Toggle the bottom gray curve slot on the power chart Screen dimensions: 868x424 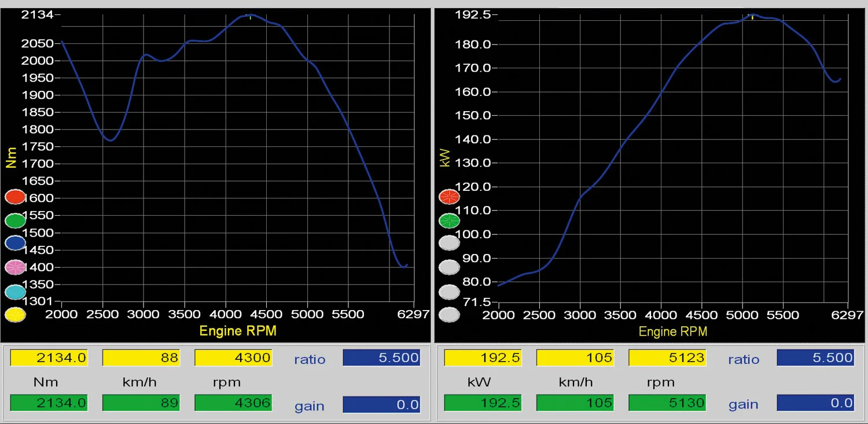click(449, 314)
